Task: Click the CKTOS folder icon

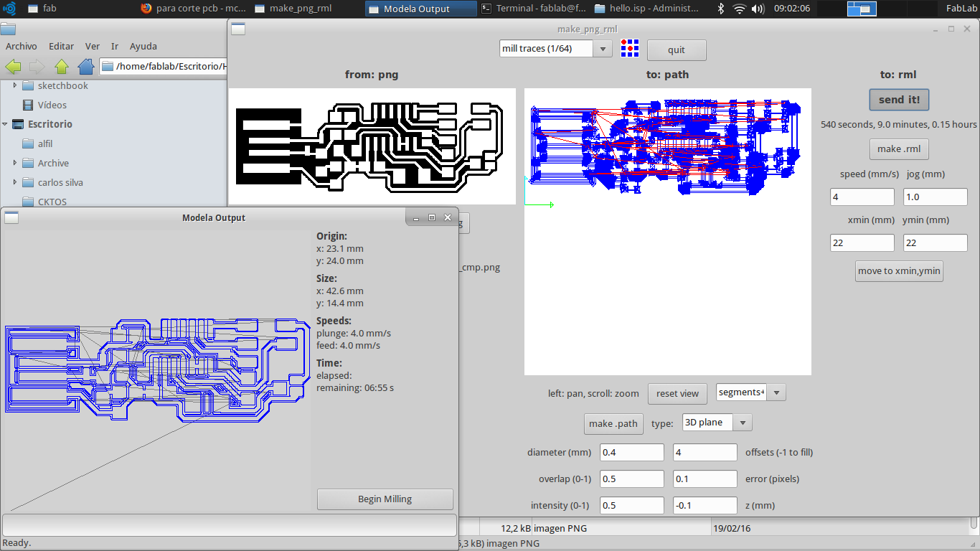Action: pyautogui.click(x=28, y=202)
